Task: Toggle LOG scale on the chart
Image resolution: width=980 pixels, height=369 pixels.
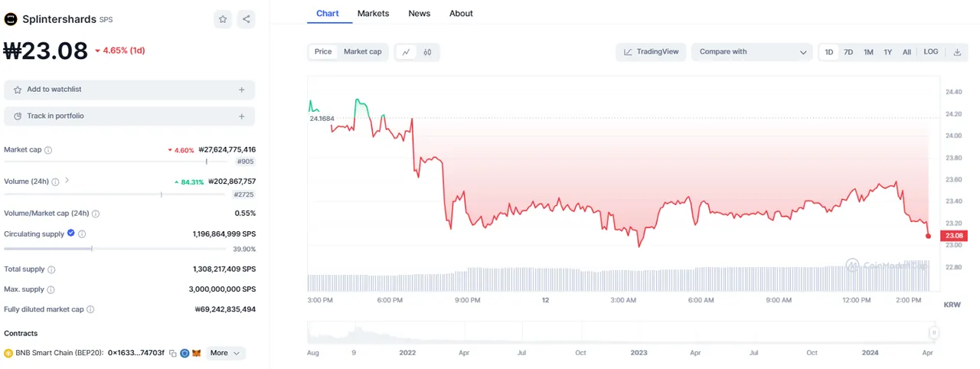Action: point(931,52)
